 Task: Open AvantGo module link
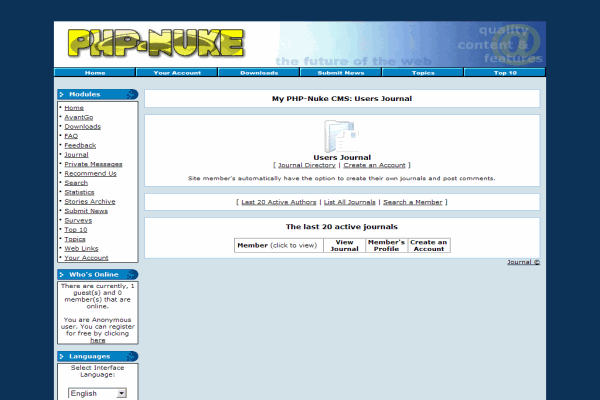pos(78,117)
